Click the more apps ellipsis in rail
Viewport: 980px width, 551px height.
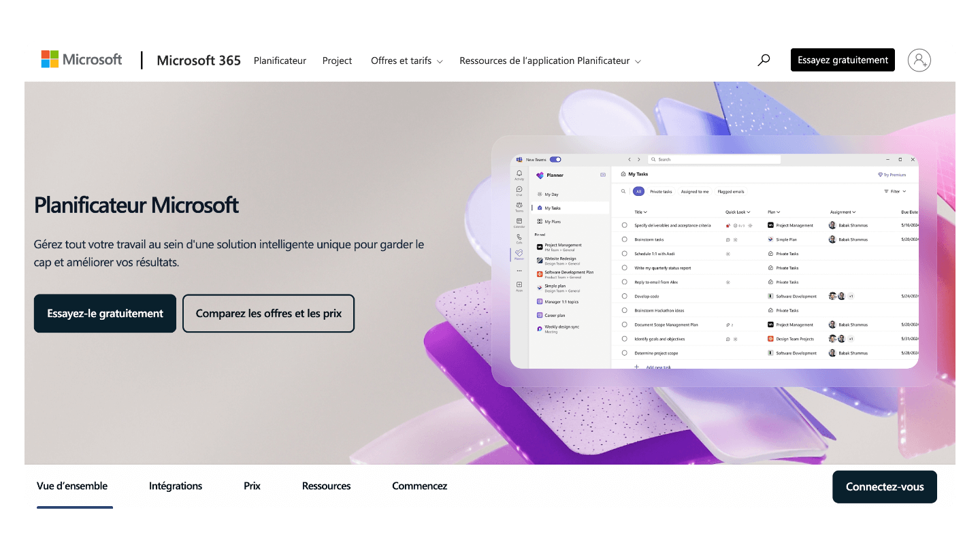tap(519, 271)
